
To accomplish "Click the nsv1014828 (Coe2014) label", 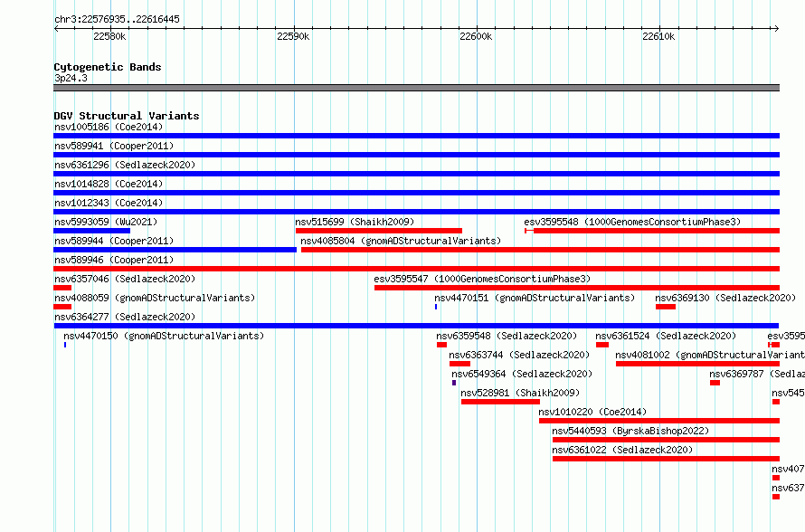I will (109, 184).
